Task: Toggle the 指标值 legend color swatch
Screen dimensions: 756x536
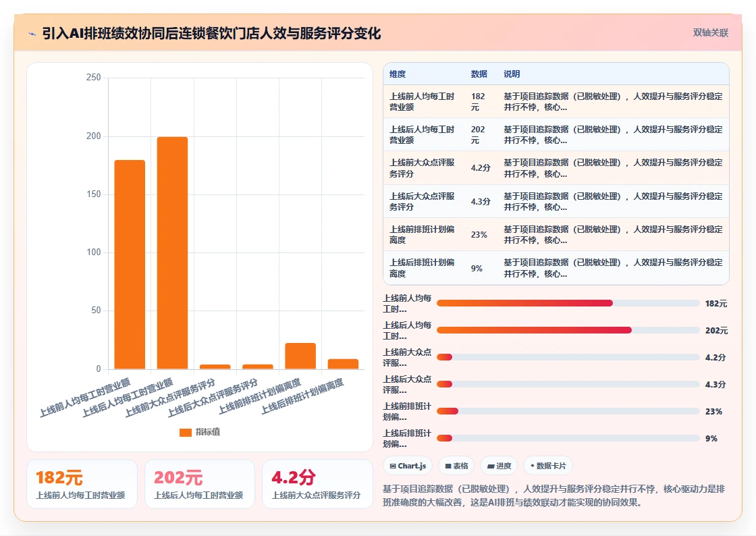Action: click(186, 432)
